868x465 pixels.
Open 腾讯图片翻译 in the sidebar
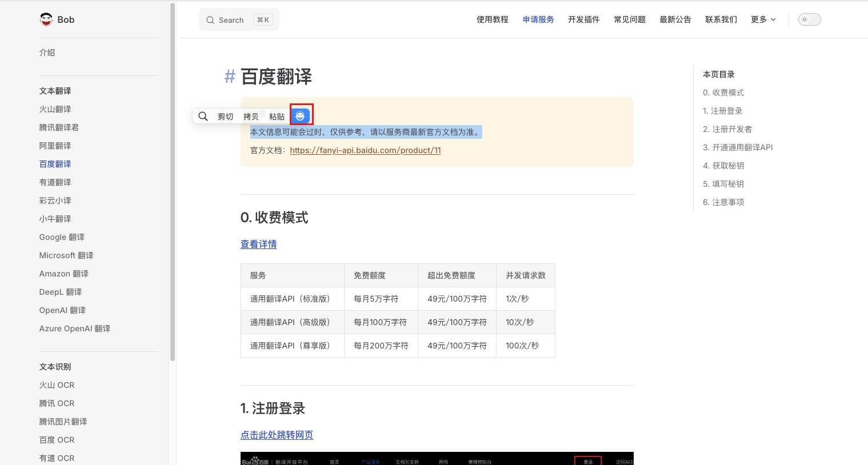pos(63,422)
